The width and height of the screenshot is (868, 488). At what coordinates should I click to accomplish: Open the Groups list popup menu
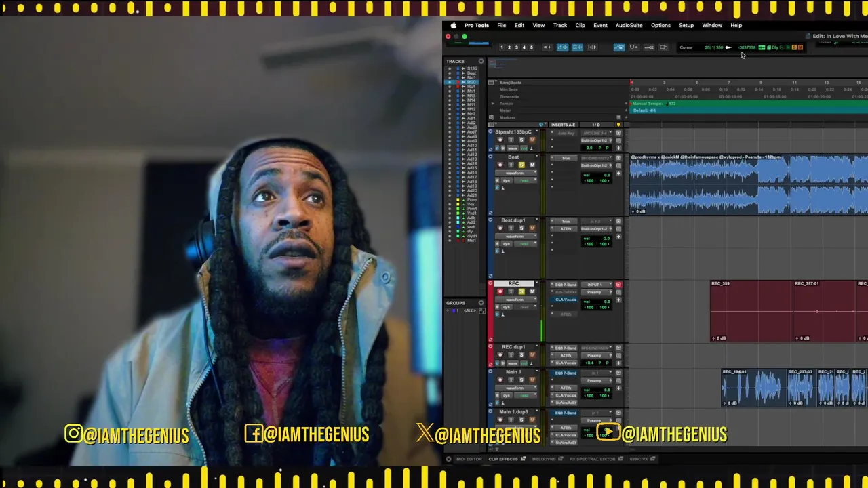pos(481,303)
